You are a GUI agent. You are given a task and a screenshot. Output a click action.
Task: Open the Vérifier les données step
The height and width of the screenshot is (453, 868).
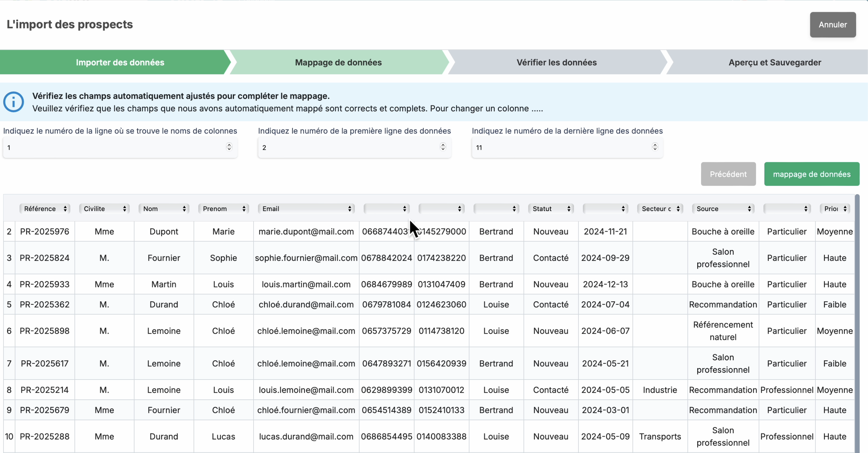coord(557,62)
